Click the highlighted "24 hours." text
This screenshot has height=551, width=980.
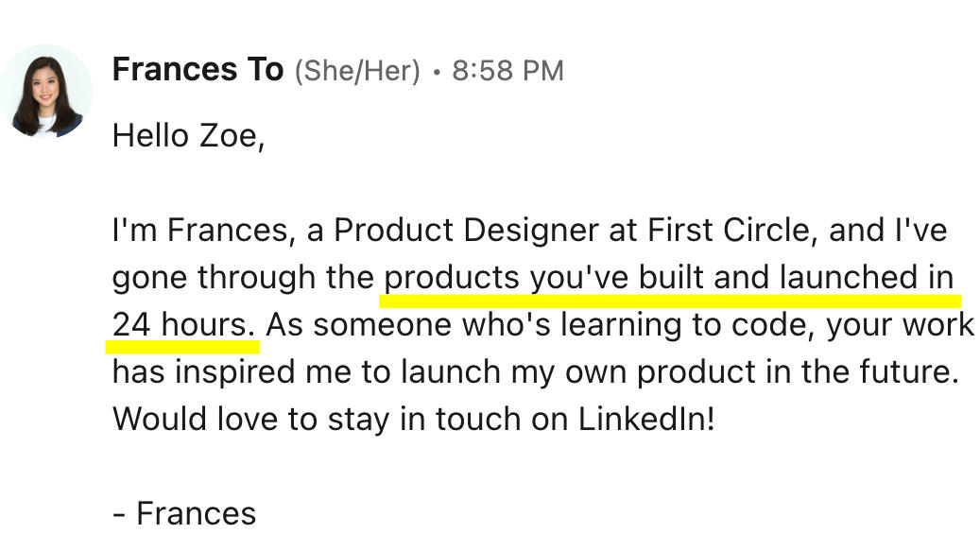click(183, 324)
